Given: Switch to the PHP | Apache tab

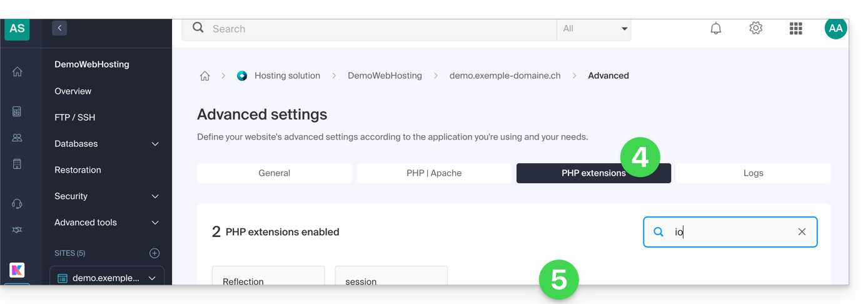Looking at the screenshot, I should tap(434, 173).
